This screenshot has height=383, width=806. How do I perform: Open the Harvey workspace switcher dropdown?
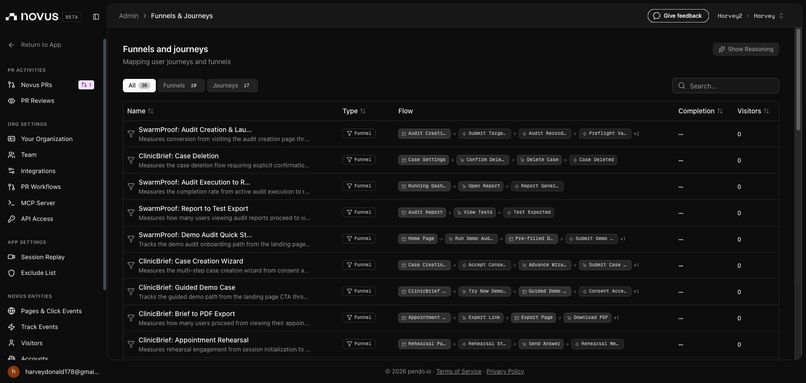[768, 16]
